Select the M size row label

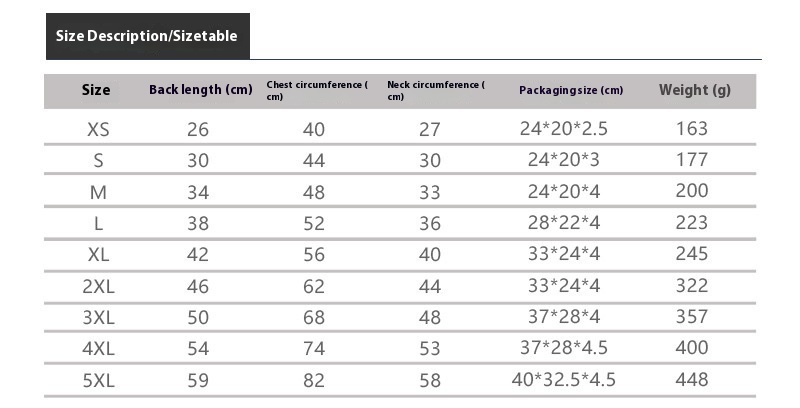click(x=98, y=192)
